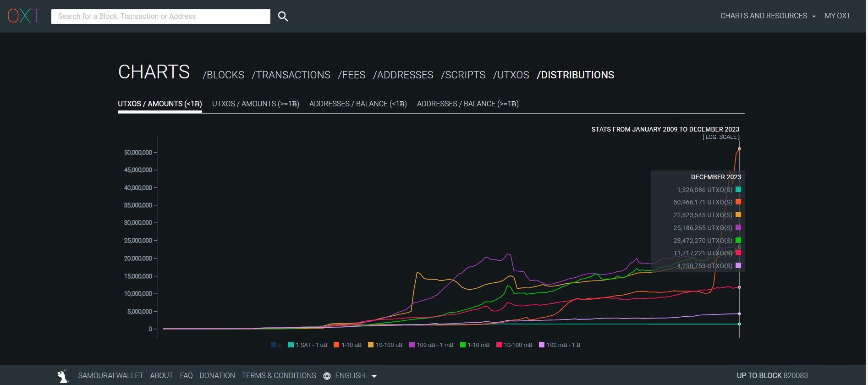Open the English language dropdown

(x=356, y=376)
